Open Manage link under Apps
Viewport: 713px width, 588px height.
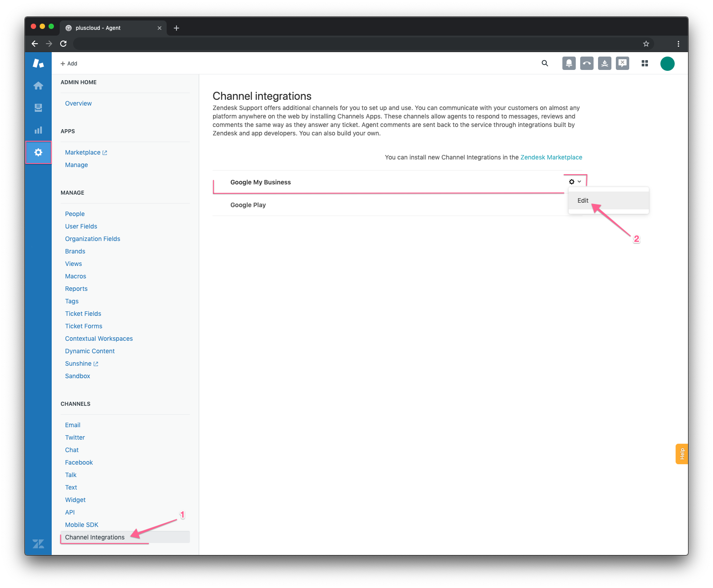point(77,165)
